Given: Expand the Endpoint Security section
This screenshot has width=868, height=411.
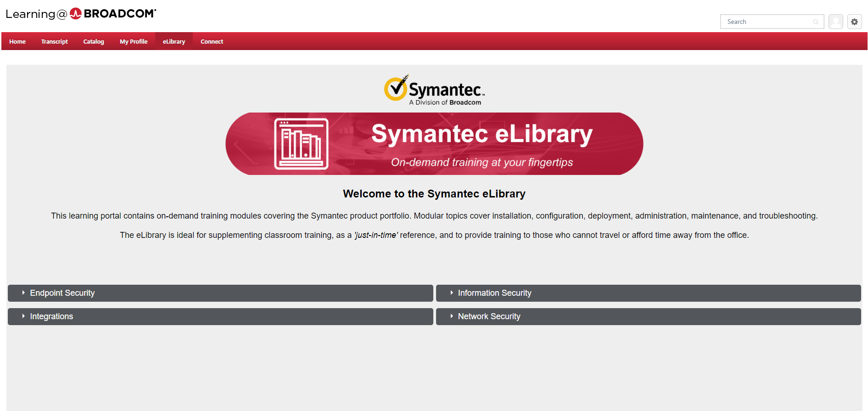Looking at the screenshot, I should click(62, 293).
